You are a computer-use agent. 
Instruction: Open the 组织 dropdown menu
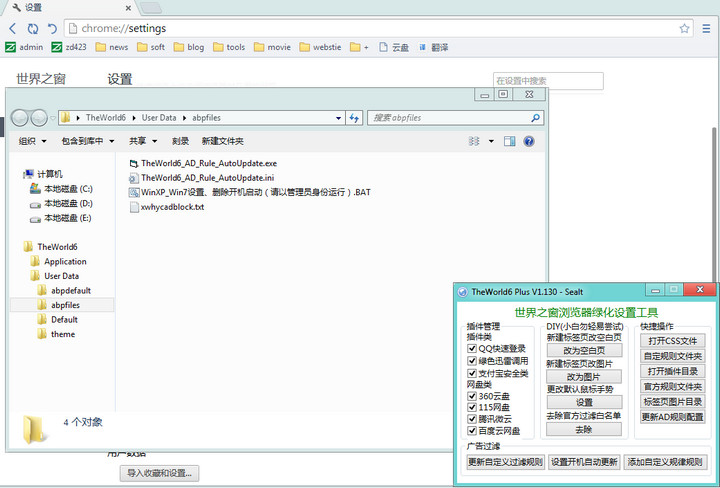coord(34,141)
